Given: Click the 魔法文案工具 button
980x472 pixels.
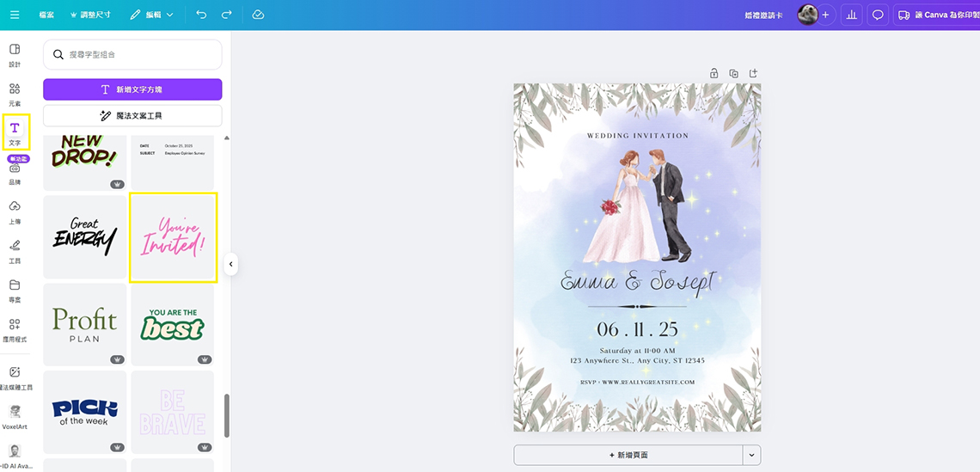Looking at the screenshot, I should point(132,115).
